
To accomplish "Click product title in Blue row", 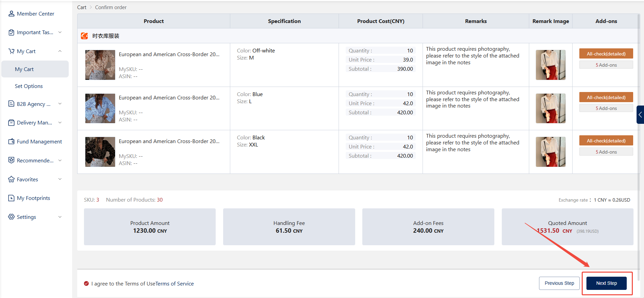I will 169,97.
